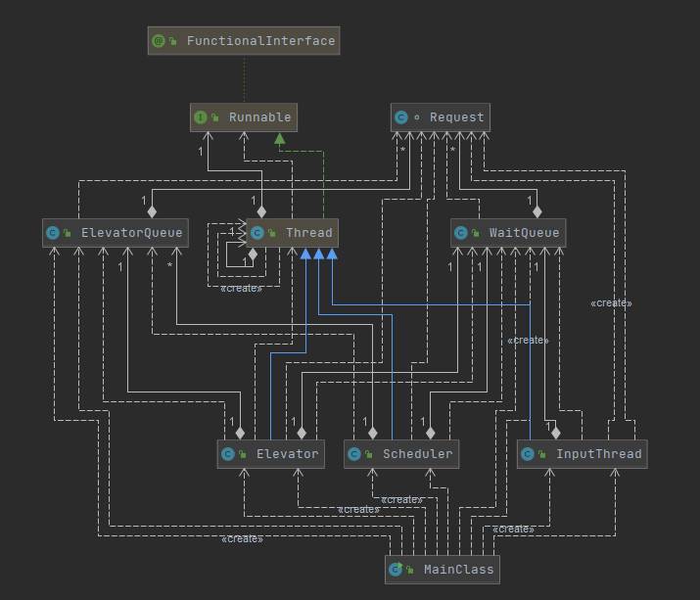
Task: Select the Elevator class node
Action: click(x=271, y=454)
